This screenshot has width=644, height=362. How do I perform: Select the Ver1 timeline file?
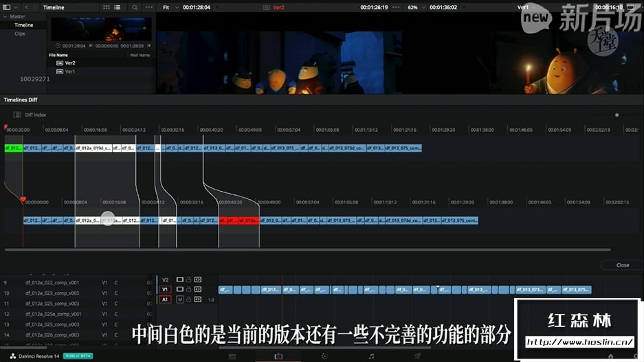coord(70,71)
